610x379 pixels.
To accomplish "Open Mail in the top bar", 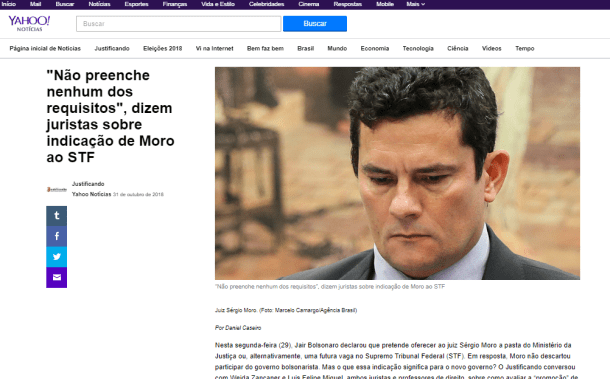I will pos(35,4).
